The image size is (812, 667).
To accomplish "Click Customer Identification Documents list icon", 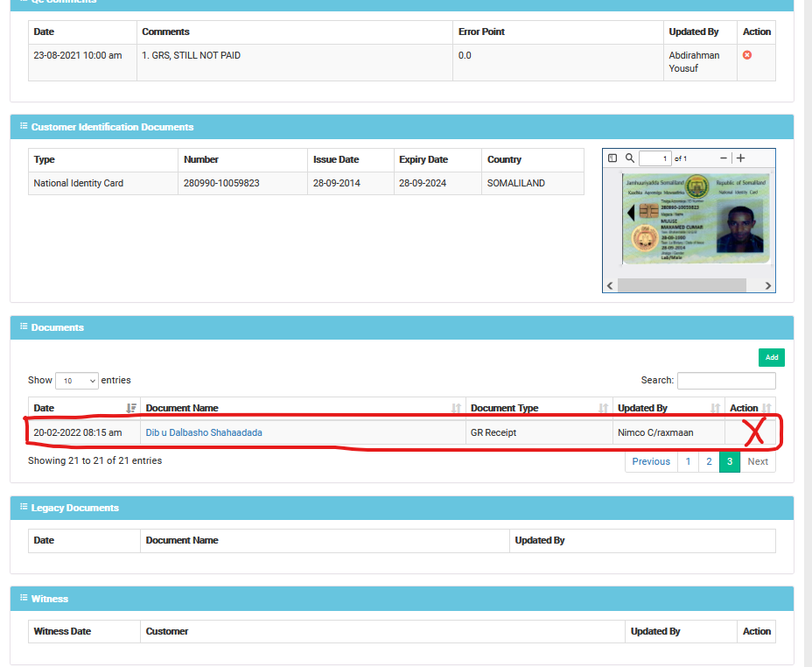I will pos(24,126).
